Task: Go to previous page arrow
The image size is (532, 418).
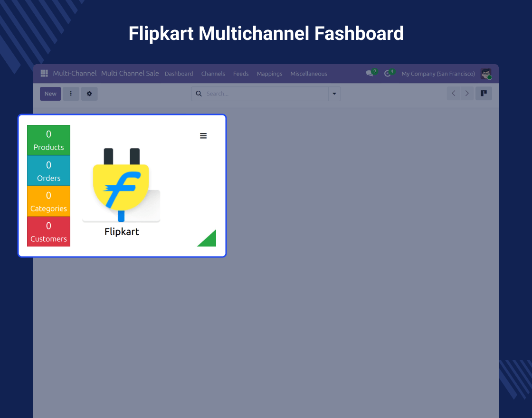Action: (x=453, y=93)
